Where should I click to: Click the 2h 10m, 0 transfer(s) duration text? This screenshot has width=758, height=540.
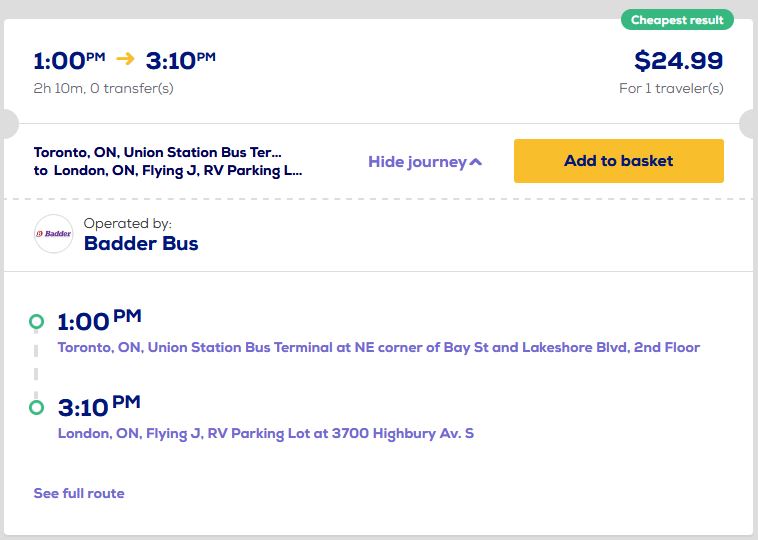point(104,88)
